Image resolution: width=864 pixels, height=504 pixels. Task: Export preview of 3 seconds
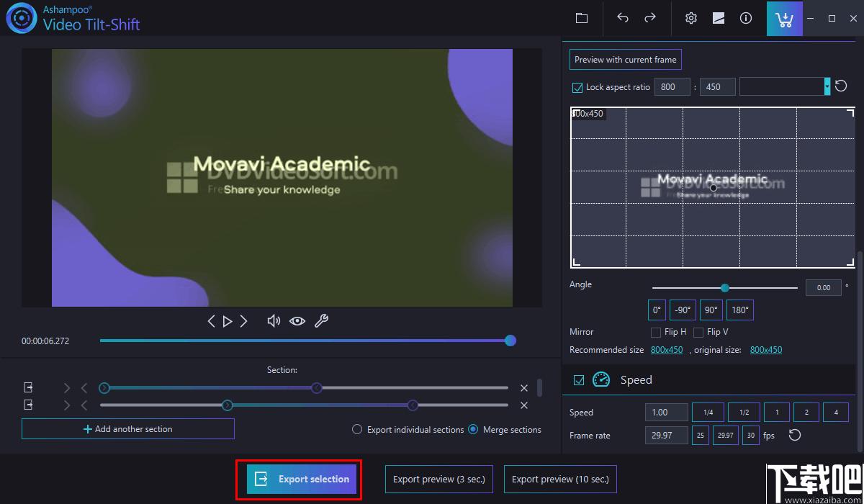[x=439, y=479]
